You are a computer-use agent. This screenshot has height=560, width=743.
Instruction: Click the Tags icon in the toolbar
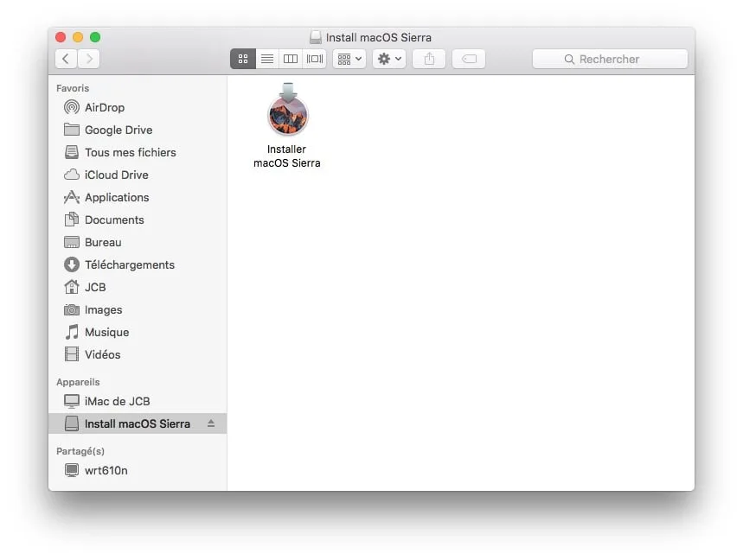pyautogui.click(x=468, y=59)
